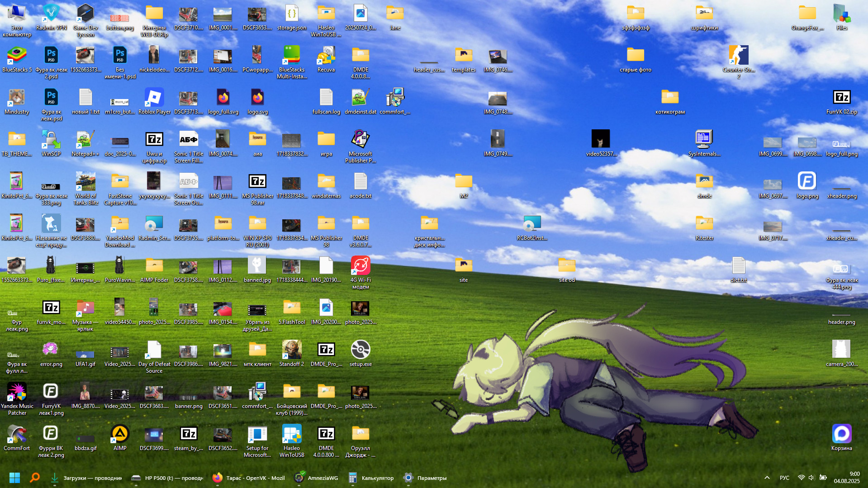Switch to HP P500 (I:) explorer window

tap(166, 478)
